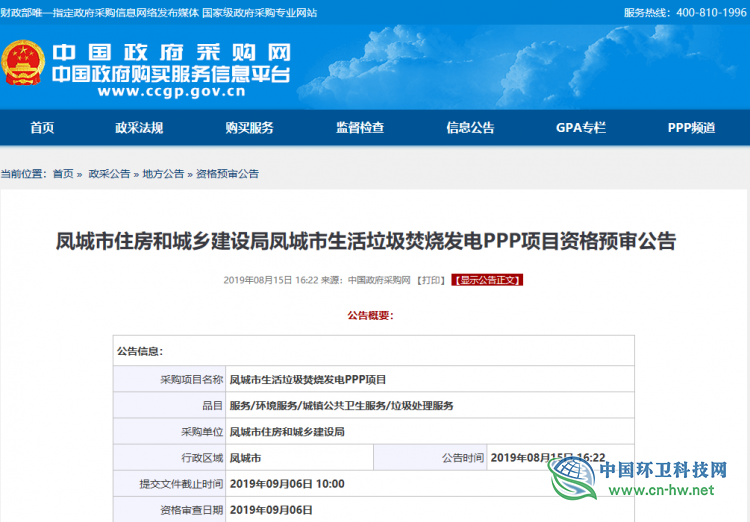
Task: Click the 中国政府购买服务信息平台 subtitle
Action: pos(171,74)
